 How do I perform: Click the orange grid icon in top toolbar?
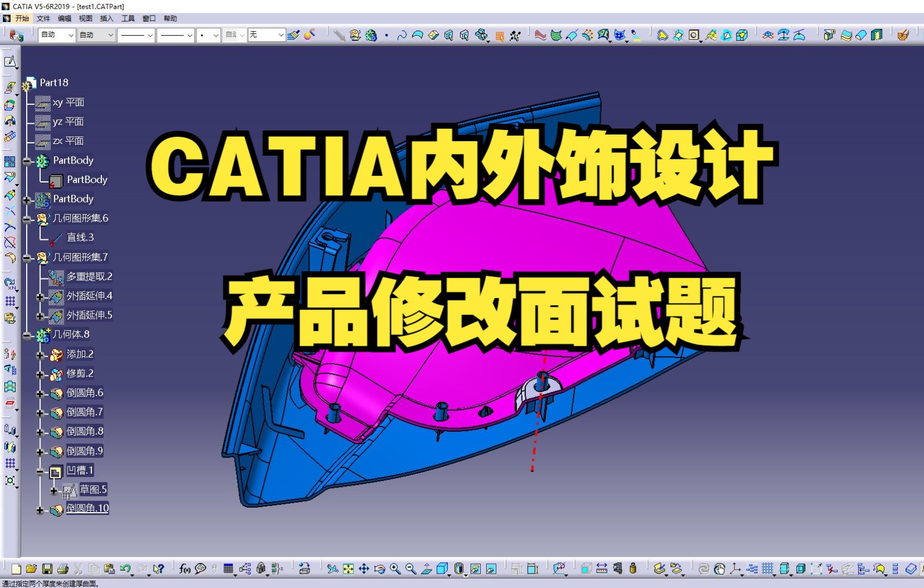[500, 36]
